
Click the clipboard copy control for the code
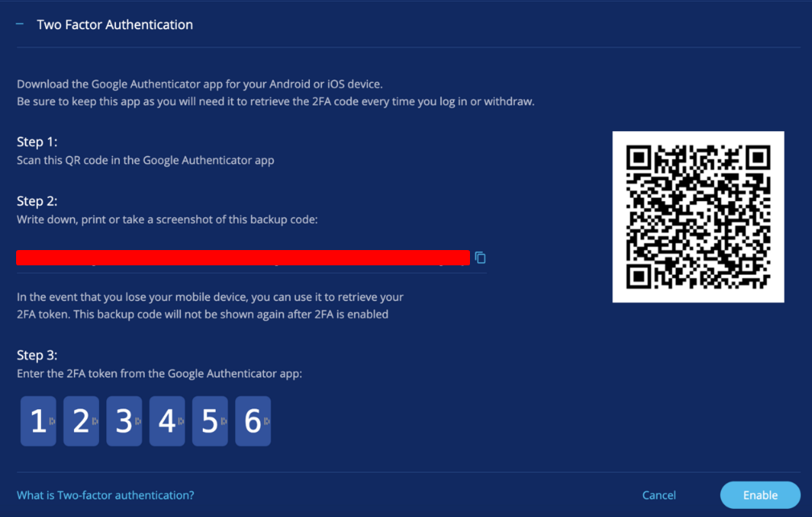pyautogui.click(x=480, y=256)
